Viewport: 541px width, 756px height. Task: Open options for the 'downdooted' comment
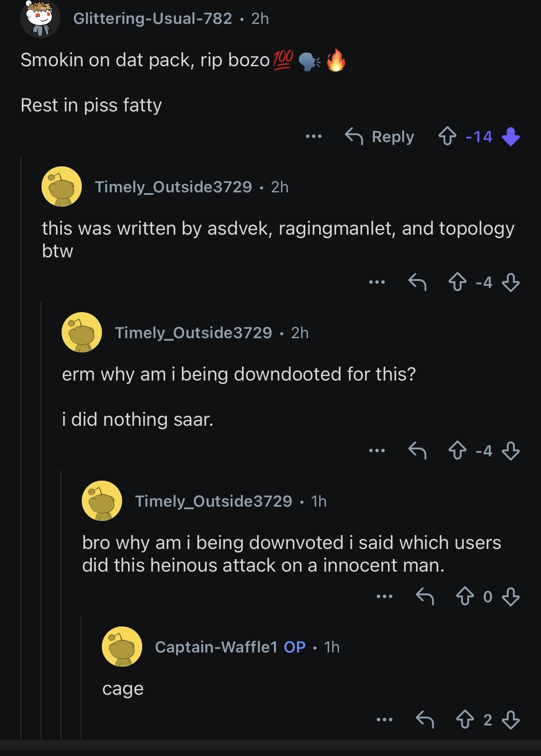click(x=377, y=450)
